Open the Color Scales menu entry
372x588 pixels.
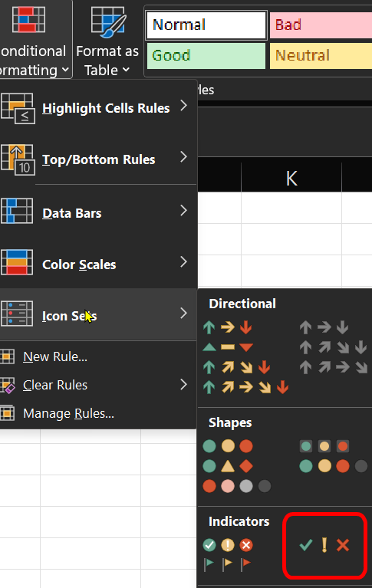pyautogui.click(x=98, y=264)
